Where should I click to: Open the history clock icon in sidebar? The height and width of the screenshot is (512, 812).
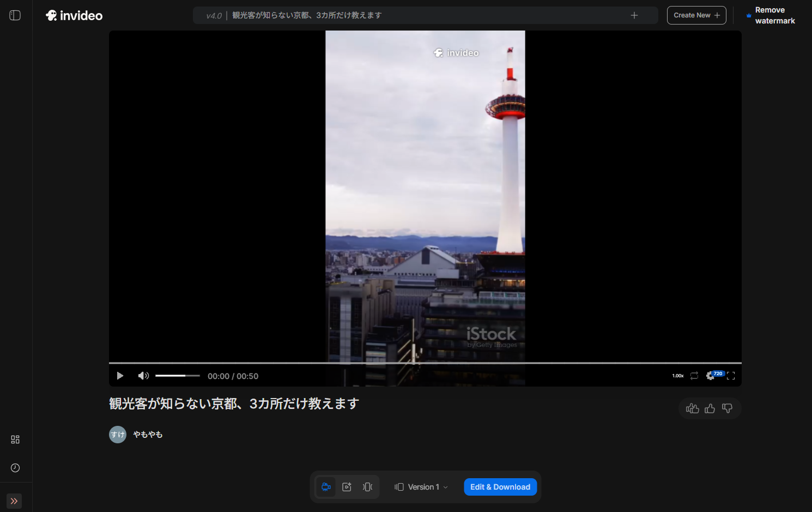(x=15, y=468)
